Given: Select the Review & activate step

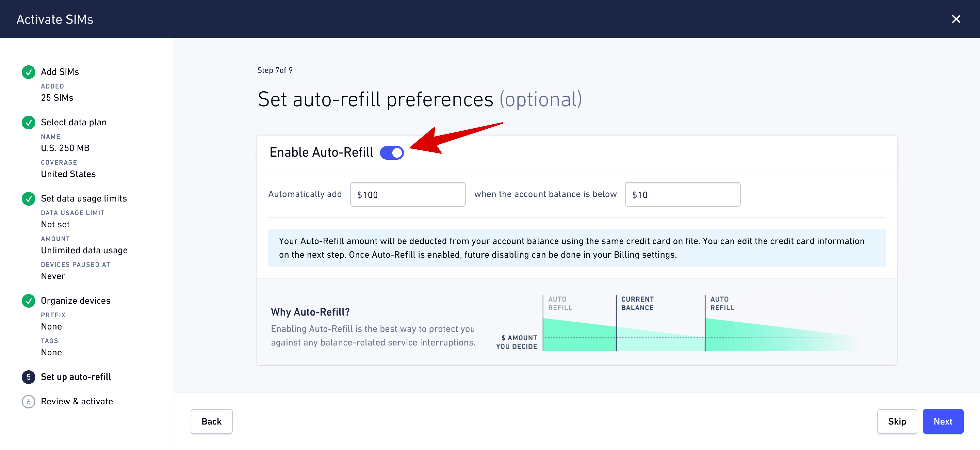Looking at the screenshot, I should [77, 401].
